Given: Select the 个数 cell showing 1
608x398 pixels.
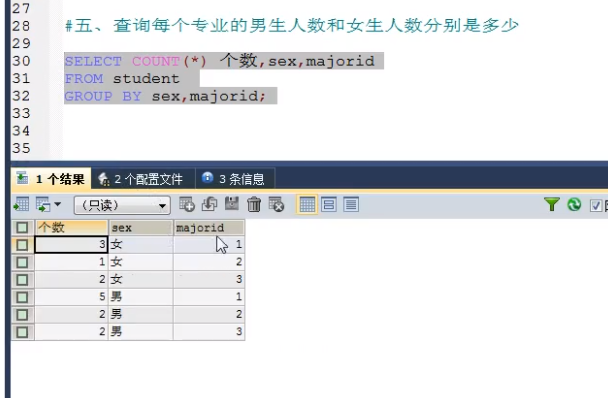Looking at the screenshot, I should [71, 262].
